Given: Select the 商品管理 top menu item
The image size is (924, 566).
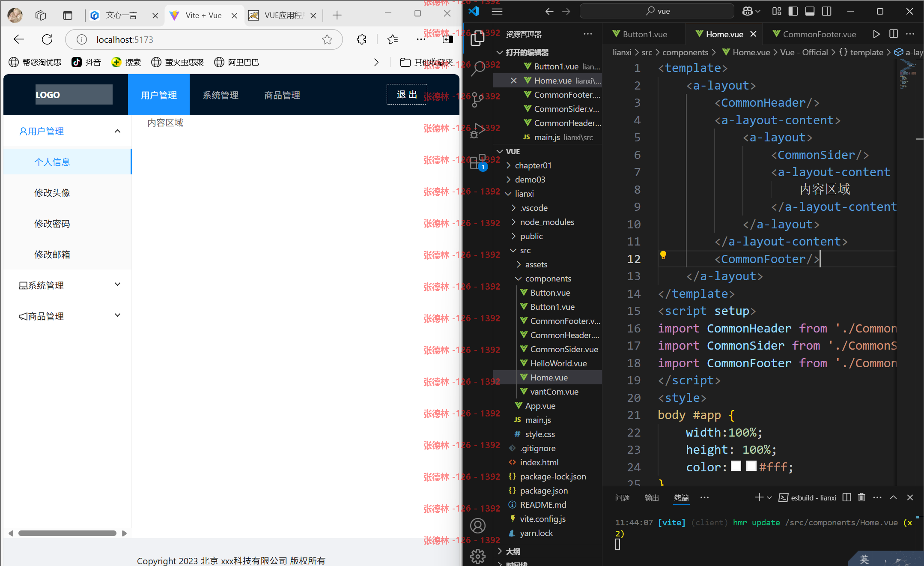Looking at the screenshot, I should point(282,95).
